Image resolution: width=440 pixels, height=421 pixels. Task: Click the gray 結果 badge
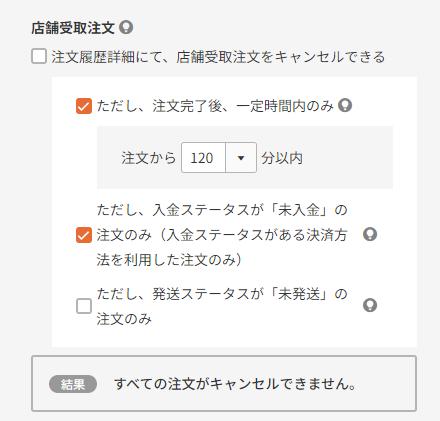(73, 384)
